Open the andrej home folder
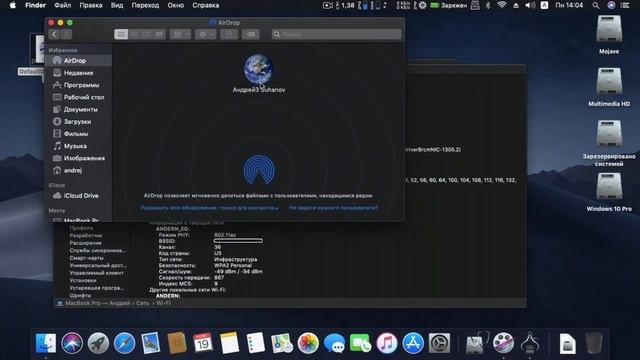Viewport: 640px width, 360px height. click(x=78, y=171)
